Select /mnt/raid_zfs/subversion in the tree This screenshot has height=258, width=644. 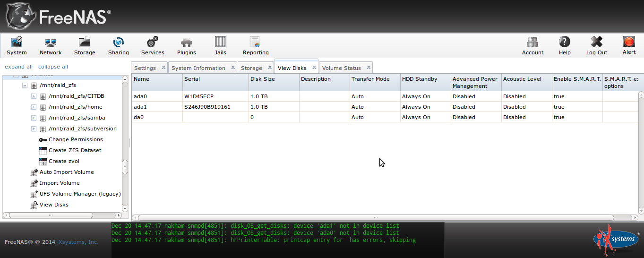(82, 129)
